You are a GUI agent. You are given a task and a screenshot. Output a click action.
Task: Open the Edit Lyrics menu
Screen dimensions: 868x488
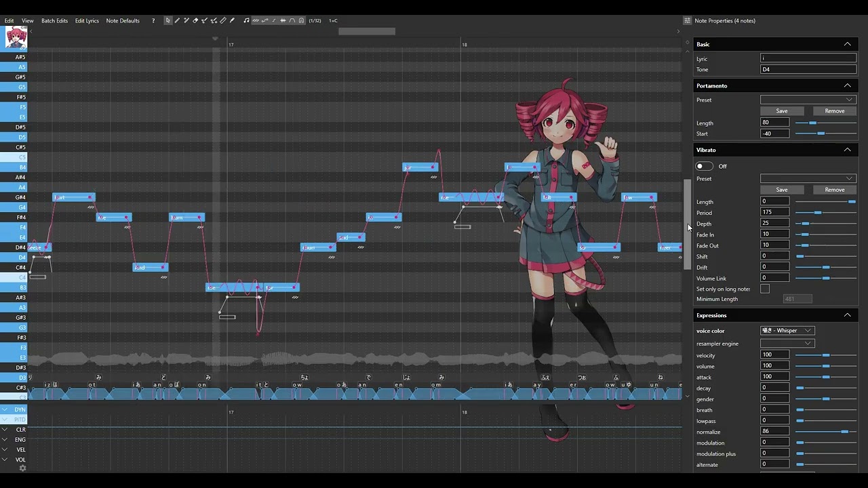(x=87, y=20)
